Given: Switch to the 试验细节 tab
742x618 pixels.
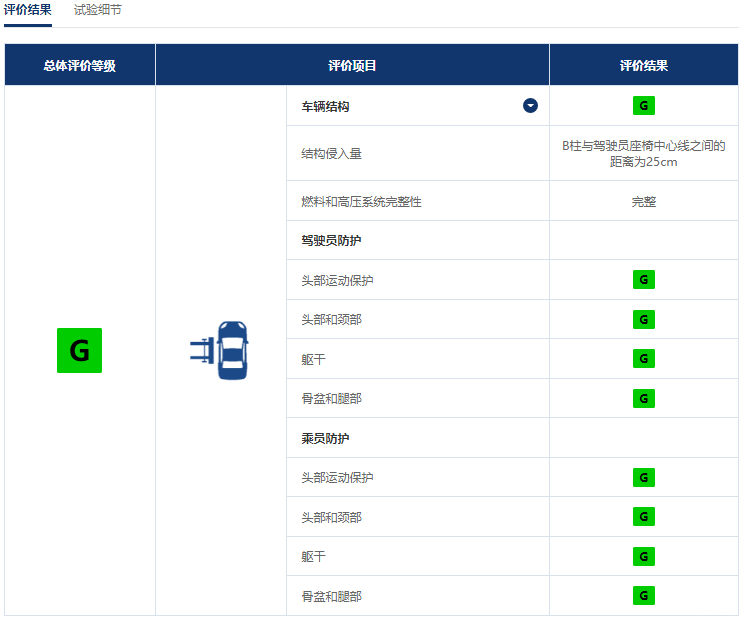Looking at the screenshot, I should (98, 10).
